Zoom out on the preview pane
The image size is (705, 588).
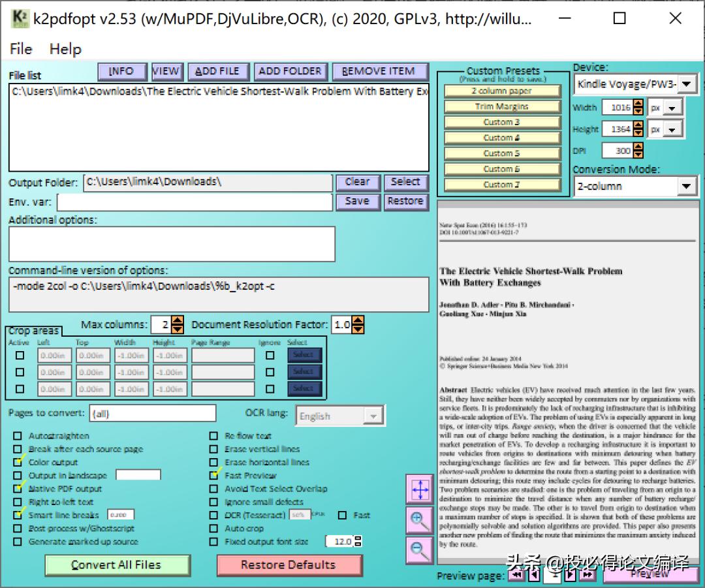(420, 551)
